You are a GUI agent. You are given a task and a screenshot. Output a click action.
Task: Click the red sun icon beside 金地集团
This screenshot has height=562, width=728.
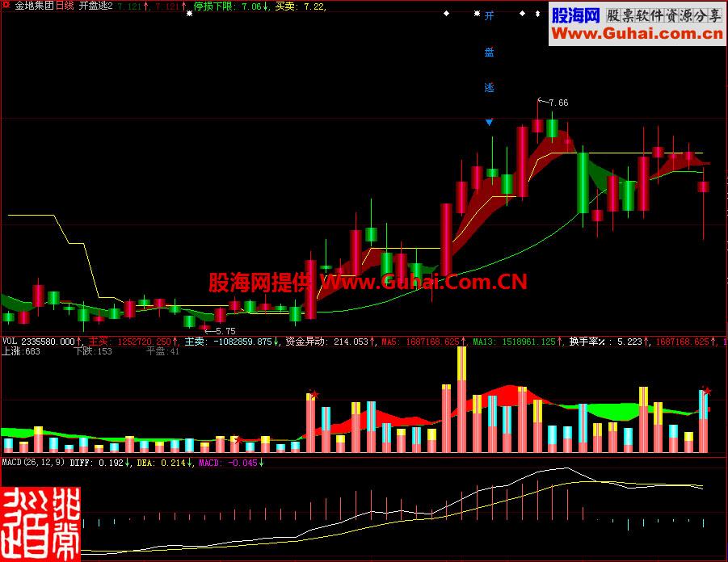pyautogui.click(x=6, y=5)
